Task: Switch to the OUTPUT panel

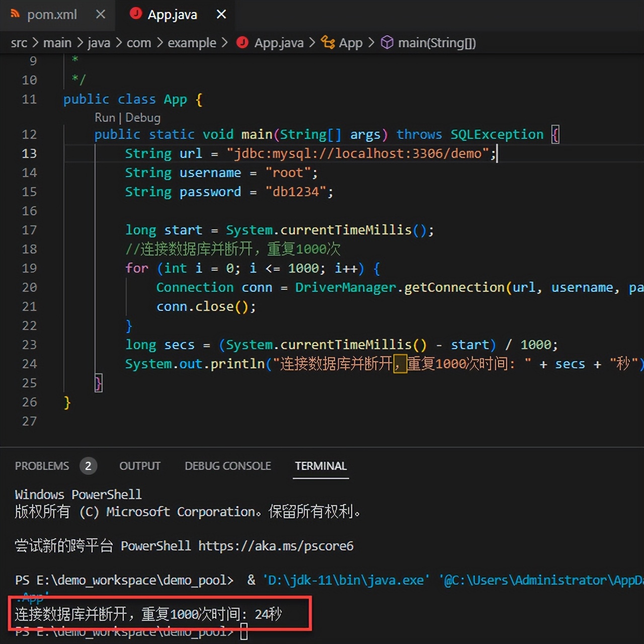Action: pos(140,466)
